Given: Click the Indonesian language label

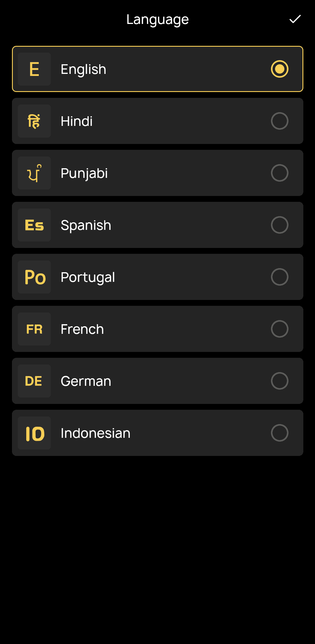Looking at the screenshot, I should [x=95, y=433].
